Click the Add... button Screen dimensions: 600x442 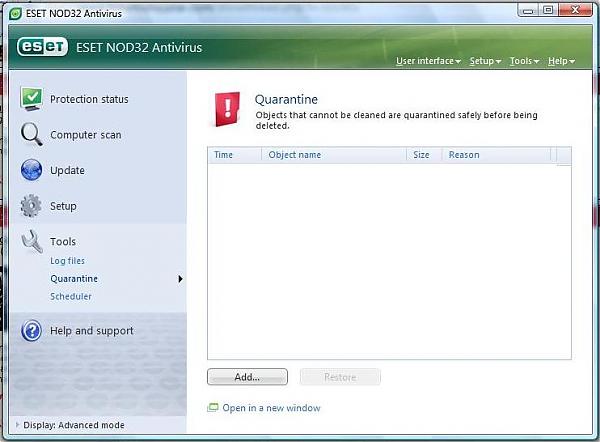(247, 377)
